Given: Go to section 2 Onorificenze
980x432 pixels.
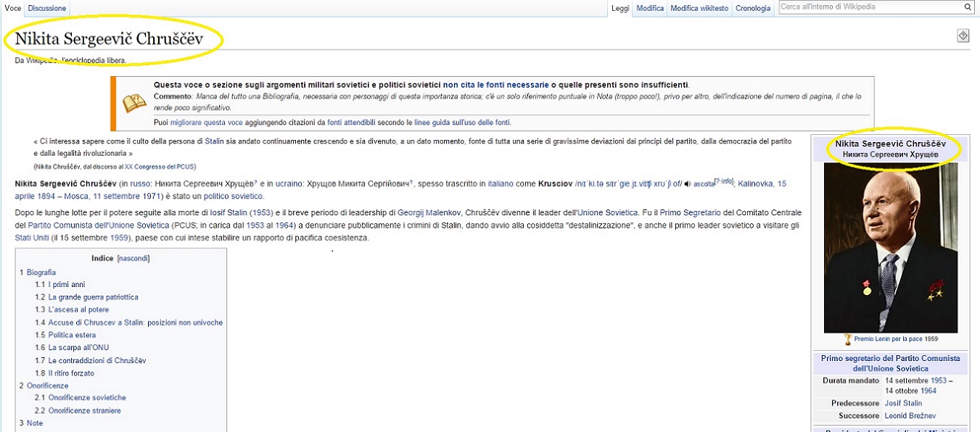Looking at the screenshot, I should 47,386.
